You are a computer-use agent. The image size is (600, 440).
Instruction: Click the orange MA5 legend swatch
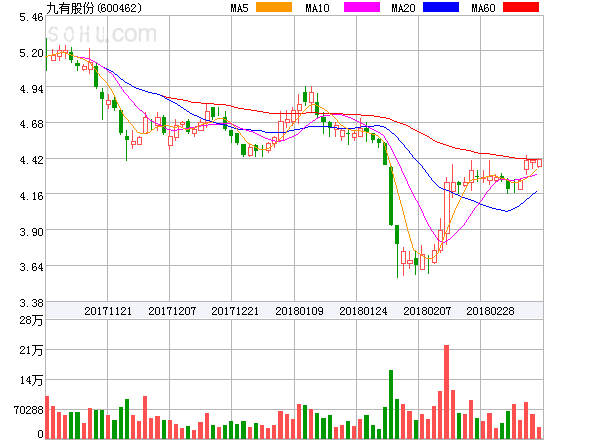click(274, 7)
